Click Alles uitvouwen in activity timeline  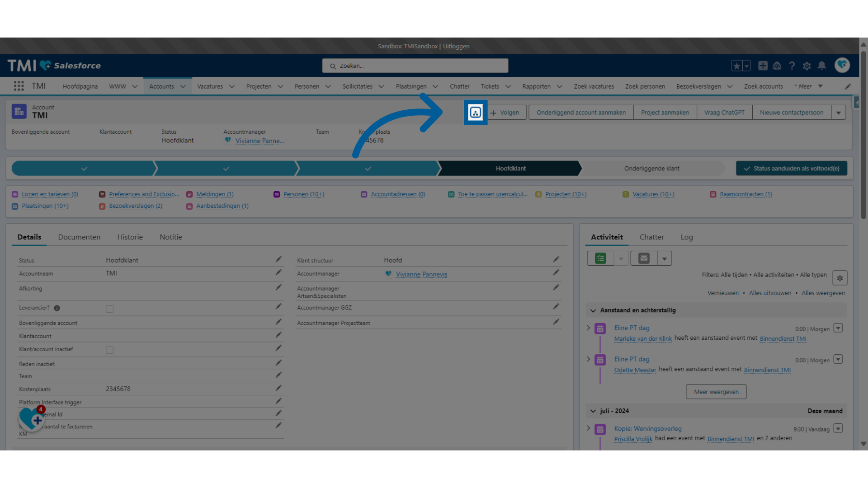click(x=770, y=293)
